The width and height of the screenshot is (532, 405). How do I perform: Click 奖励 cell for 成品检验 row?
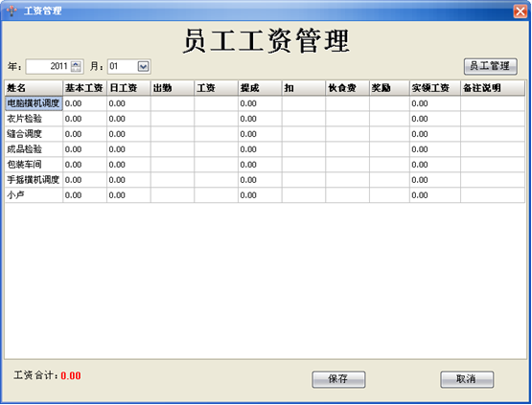(x=389, y=149)
